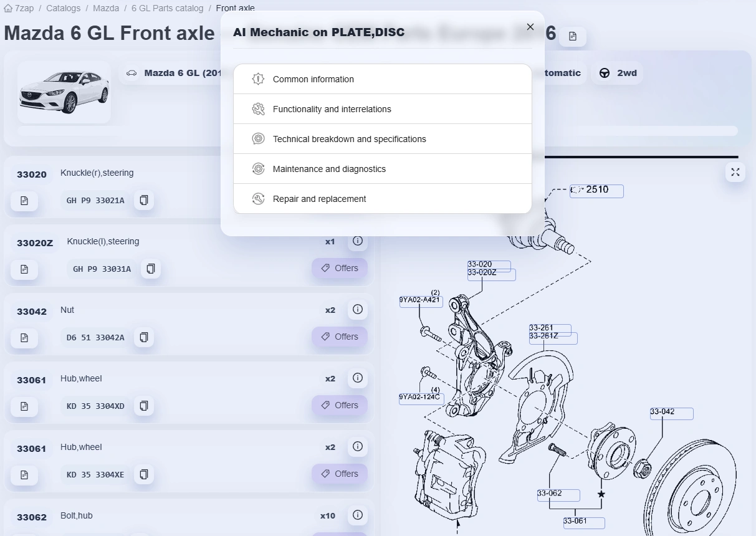
Task: Copy part number KD 35 3304XD
Action: (x=144, y=406)
